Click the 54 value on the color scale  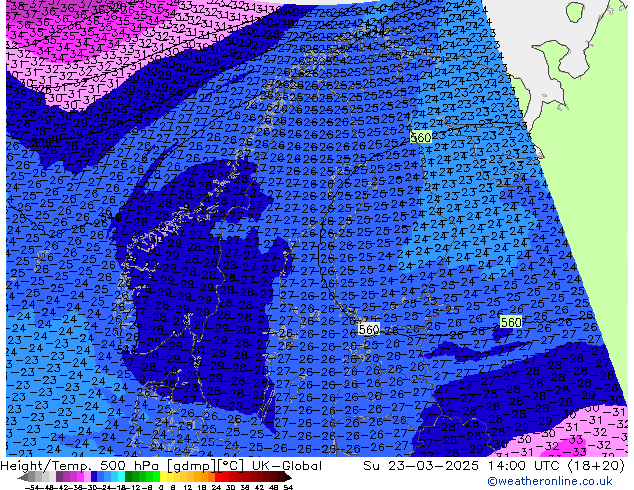tap(288, 487)
